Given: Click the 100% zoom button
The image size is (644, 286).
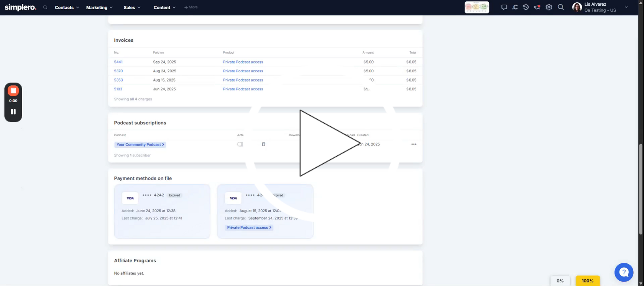Looking at the screenshot, I should 587,281.
